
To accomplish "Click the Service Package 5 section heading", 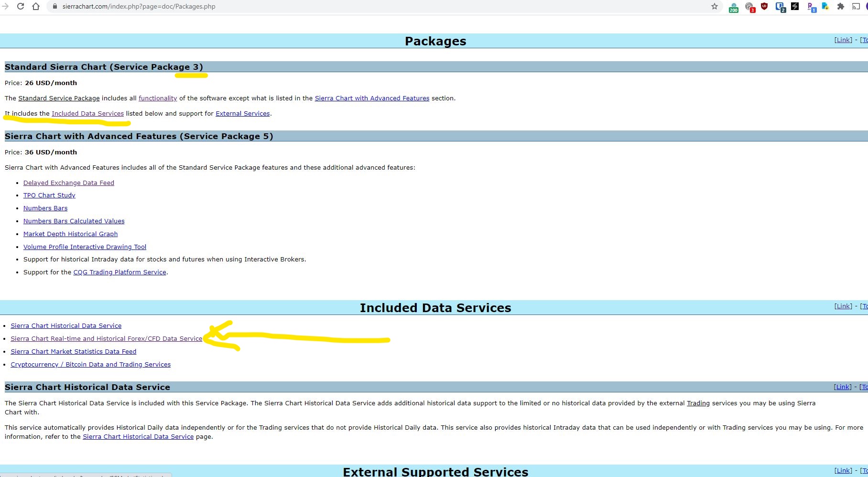I will [x=139, y=136].
